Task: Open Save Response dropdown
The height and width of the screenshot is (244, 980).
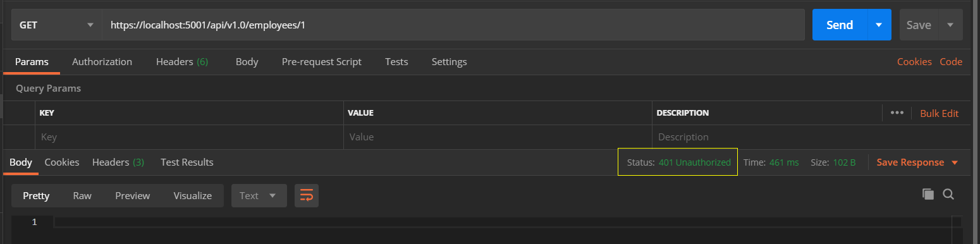Action: pyautogui.click(x=917, y=162)
